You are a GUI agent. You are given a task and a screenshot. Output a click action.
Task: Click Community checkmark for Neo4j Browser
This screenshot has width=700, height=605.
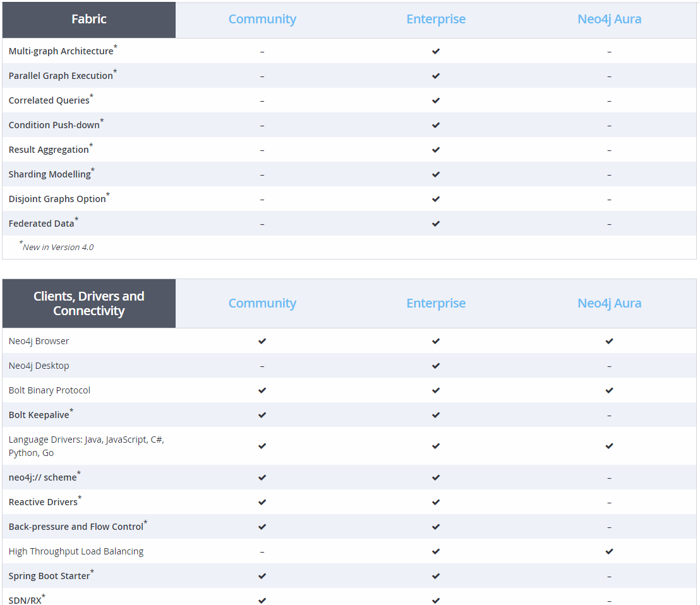click(262, 341)
